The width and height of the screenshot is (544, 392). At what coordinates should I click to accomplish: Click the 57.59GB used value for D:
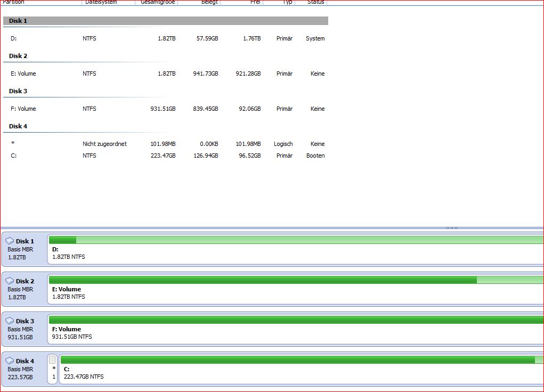tap(207, 38)
